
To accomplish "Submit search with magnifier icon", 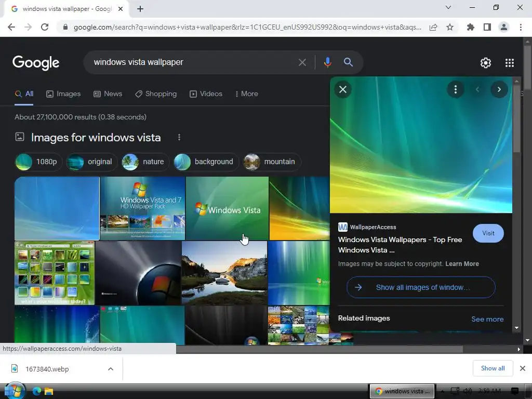I will [349, 62].
